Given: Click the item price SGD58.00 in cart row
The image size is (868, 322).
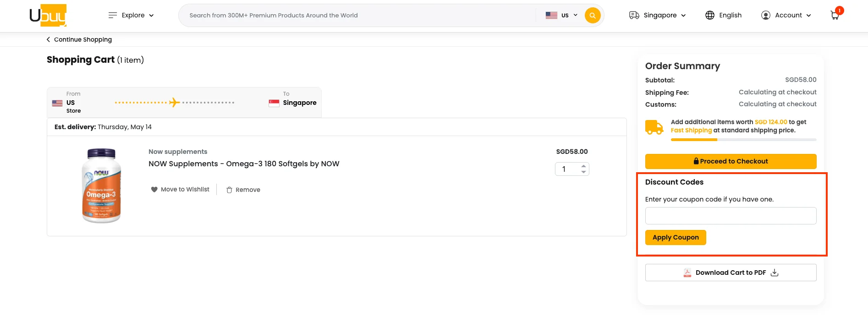Looking at the screenshot, I should [572, 152].
